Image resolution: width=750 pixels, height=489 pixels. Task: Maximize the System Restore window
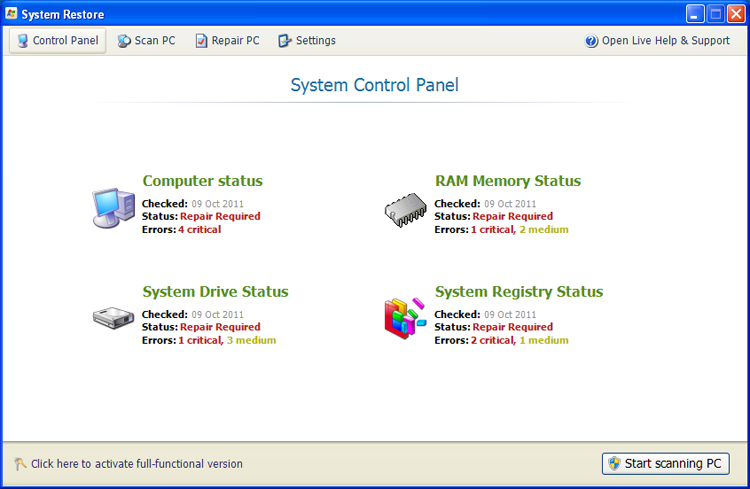tap(716, 14)
